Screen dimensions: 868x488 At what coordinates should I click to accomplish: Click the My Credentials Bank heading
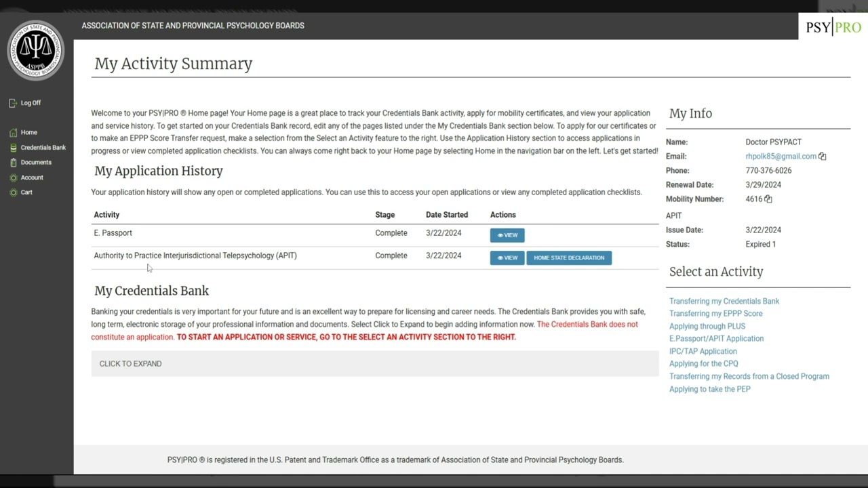(152, 291)
